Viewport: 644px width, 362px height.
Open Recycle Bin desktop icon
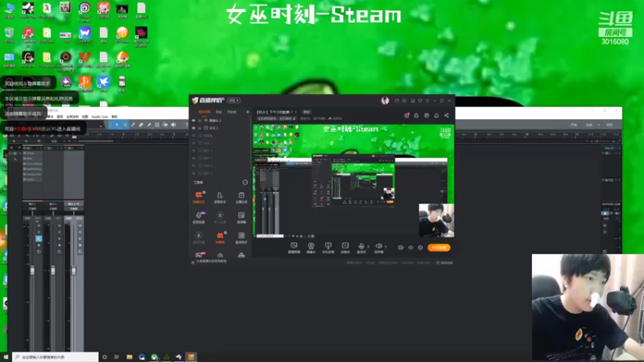pos(9,34)
